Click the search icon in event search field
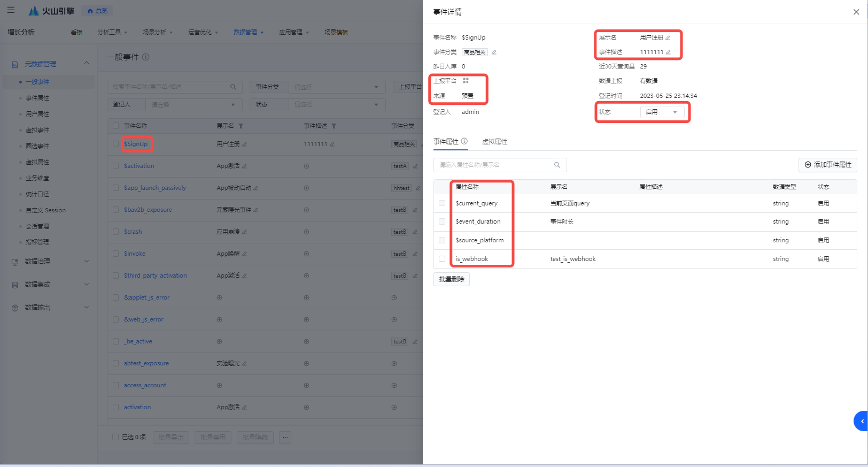Screen dimensions: 868x467 [233, 87]
